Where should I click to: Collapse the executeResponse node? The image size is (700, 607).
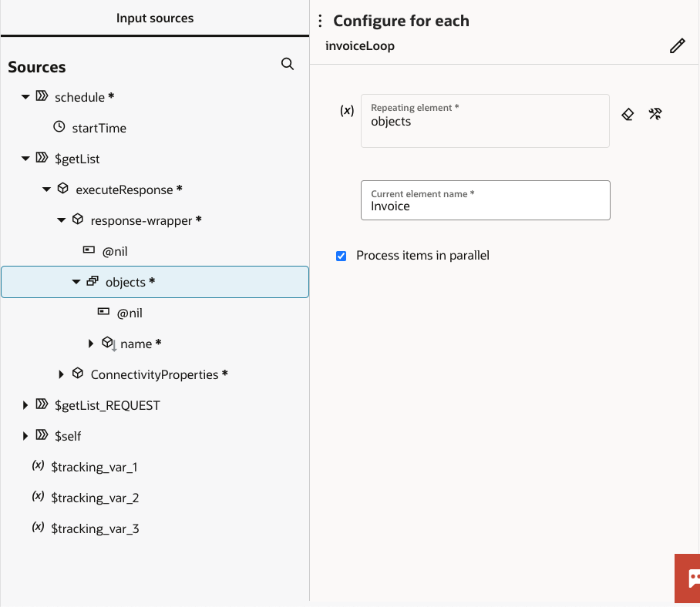click(x=45, y=189)
